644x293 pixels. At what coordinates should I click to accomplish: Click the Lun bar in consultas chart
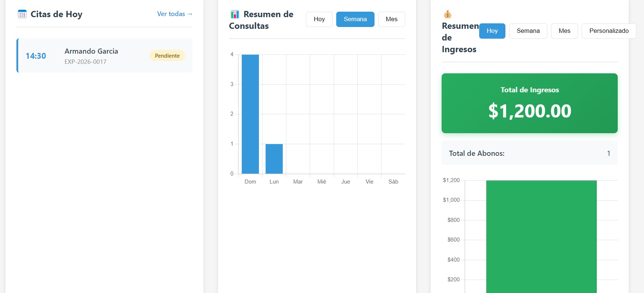(x=274, y=159)
